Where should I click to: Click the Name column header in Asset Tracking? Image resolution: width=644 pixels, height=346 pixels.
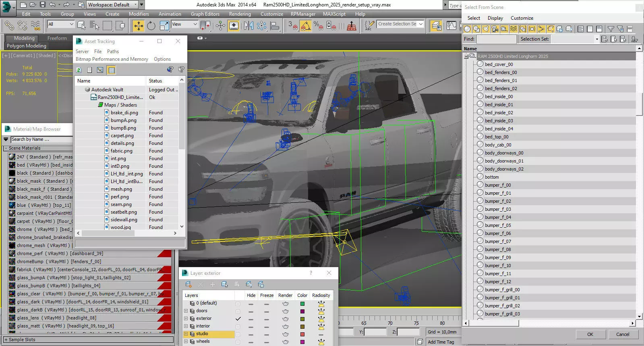pyautogui.click(x=110, y=81)
